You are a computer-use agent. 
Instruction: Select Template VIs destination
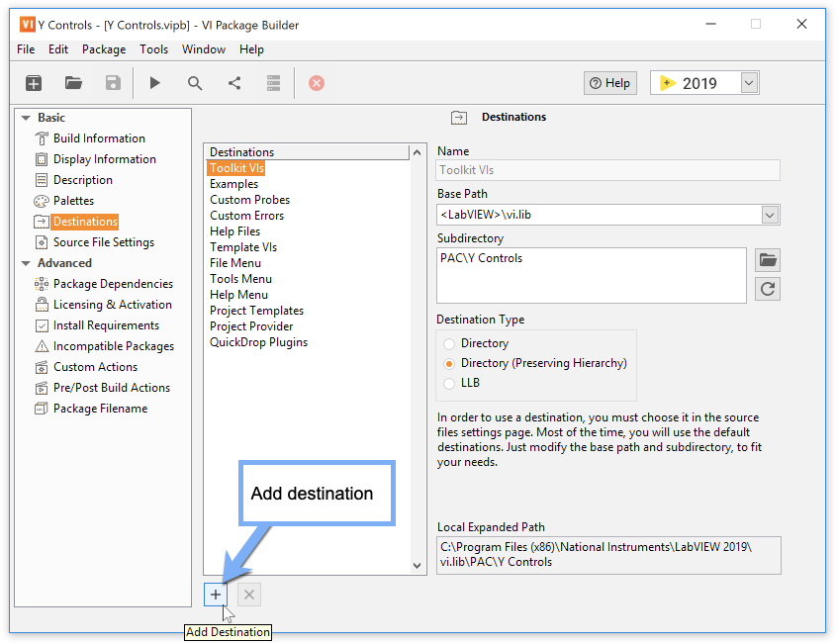pyautogui.click(x=243, y=247)
